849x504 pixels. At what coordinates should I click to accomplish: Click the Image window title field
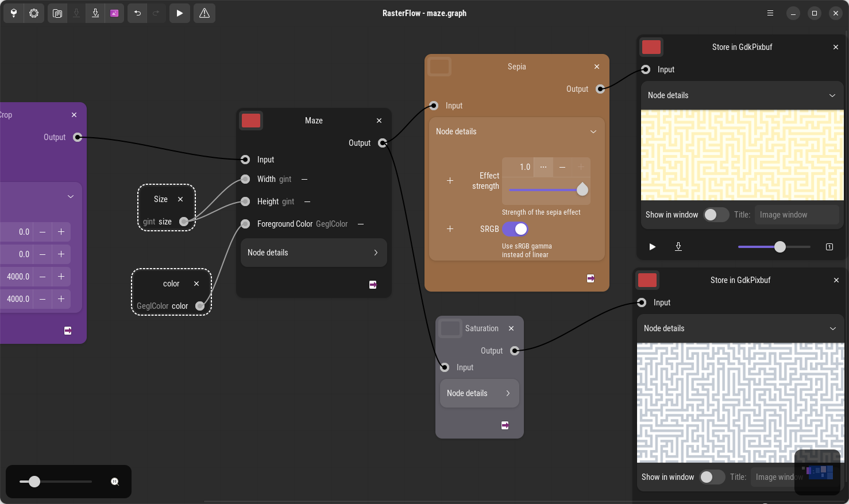coord(796,215)
